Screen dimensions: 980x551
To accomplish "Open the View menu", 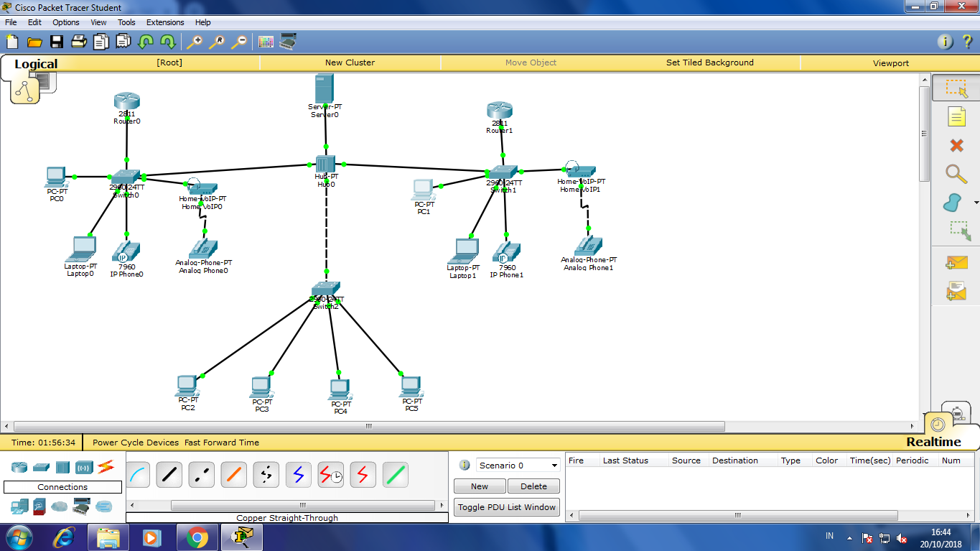I will point(98,22).
